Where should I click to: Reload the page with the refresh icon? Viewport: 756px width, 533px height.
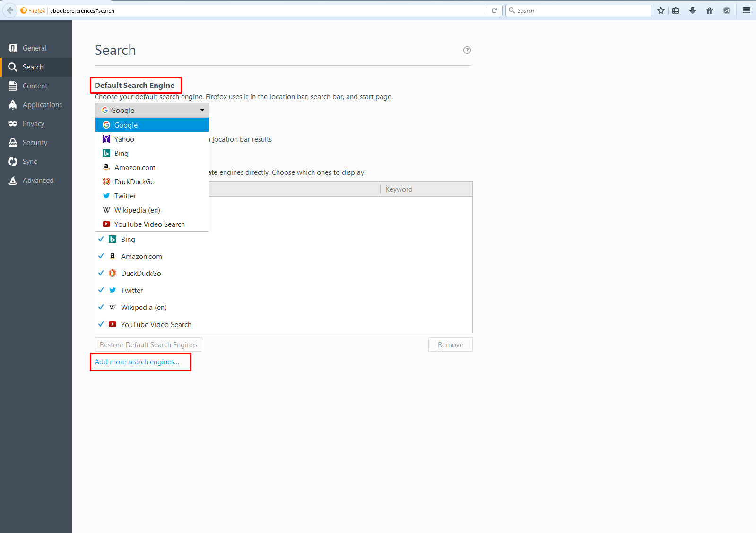coord(494,10)
